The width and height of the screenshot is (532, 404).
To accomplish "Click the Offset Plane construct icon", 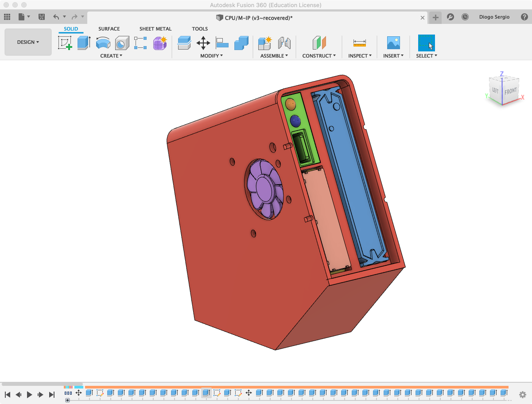I will (319, 43).
